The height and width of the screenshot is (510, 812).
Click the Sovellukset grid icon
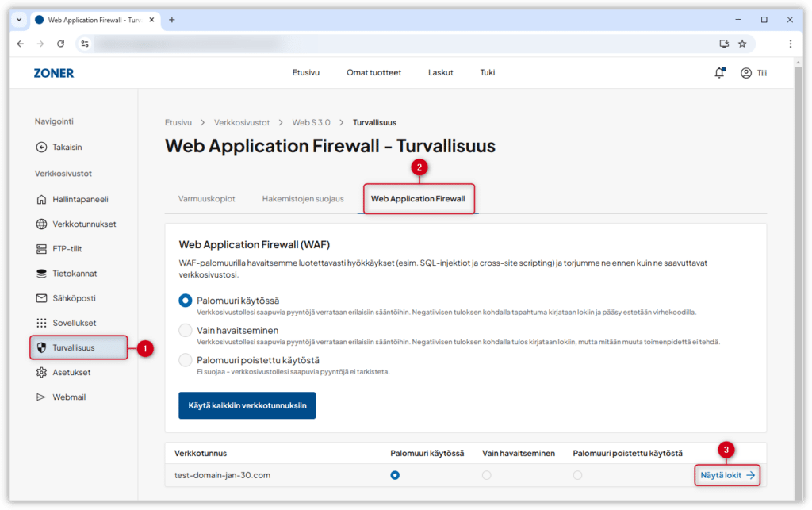42,323
